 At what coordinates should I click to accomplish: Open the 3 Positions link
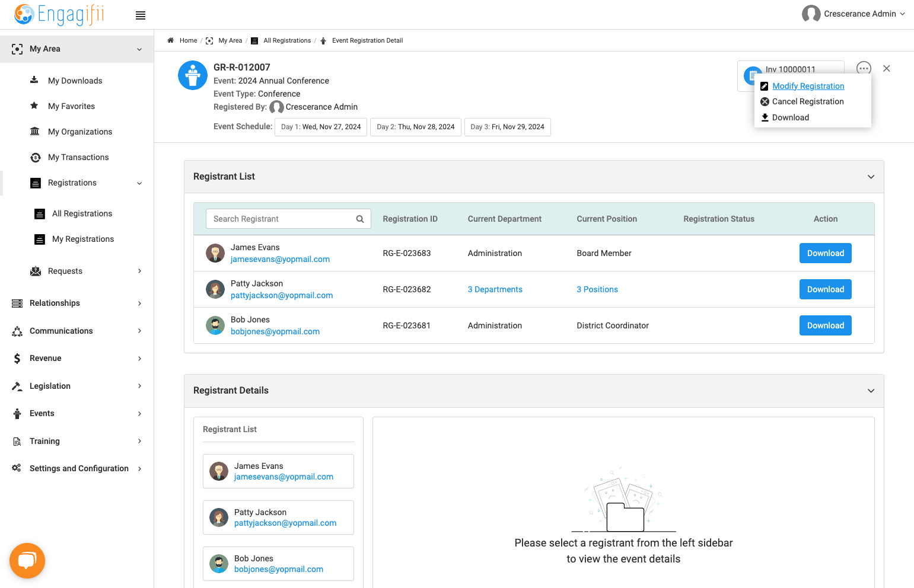pyautogui.click(x=597, y=289)
